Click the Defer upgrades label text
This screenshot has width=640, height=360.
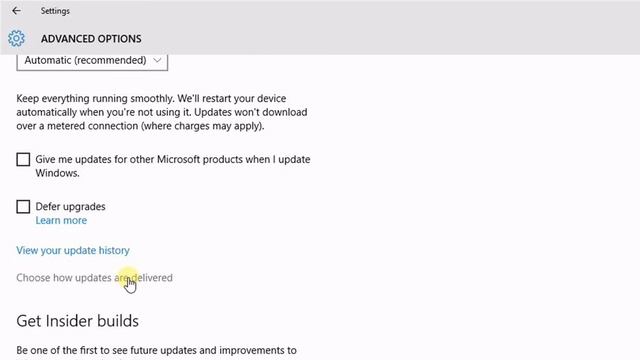(70, 207)
